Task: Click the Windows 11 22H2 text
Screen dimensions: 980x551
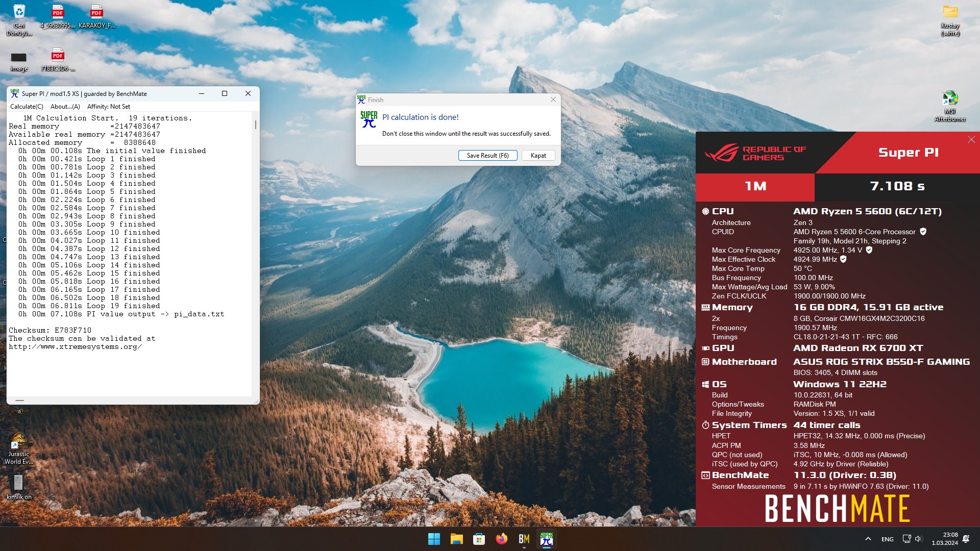Action: (x=840, y=384)
